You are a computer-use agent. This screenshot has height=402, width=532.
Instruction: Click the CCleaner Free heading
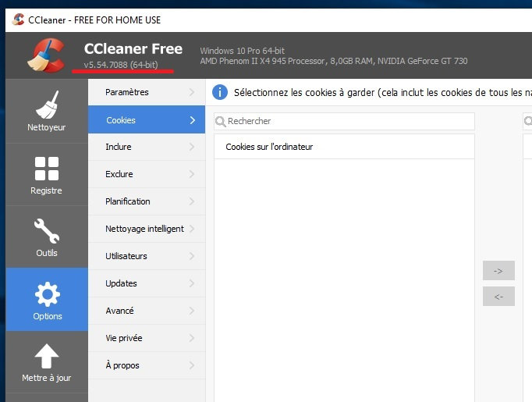(133, 49)
